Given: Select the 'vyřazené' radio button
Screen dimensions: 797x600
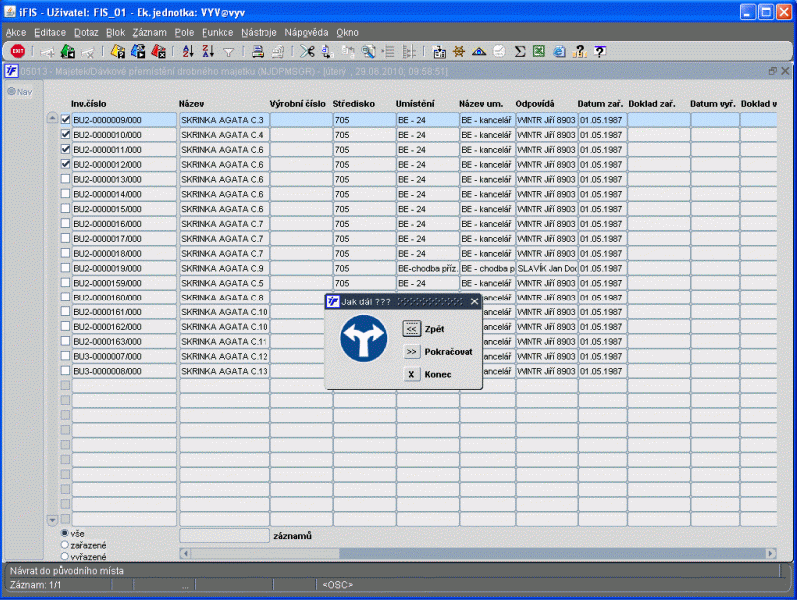Looking at the screenshot, I should point(65,556).
